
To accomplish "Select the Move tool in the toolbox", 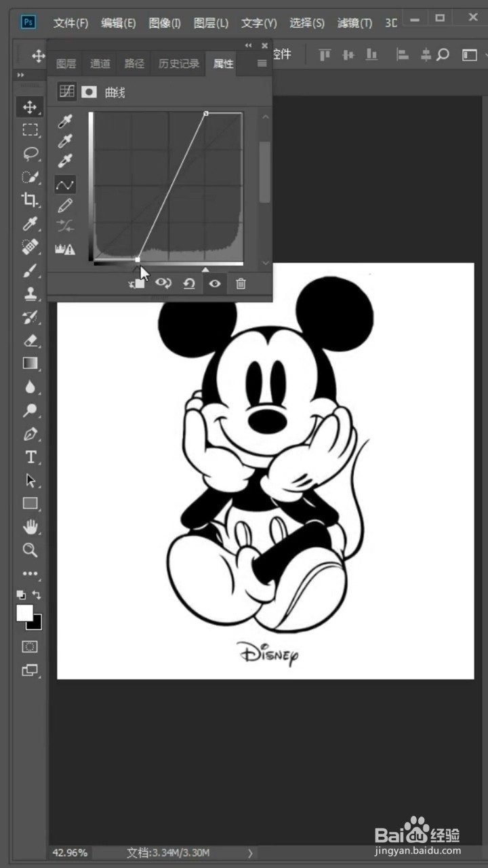I will click(x=30, y=107).
